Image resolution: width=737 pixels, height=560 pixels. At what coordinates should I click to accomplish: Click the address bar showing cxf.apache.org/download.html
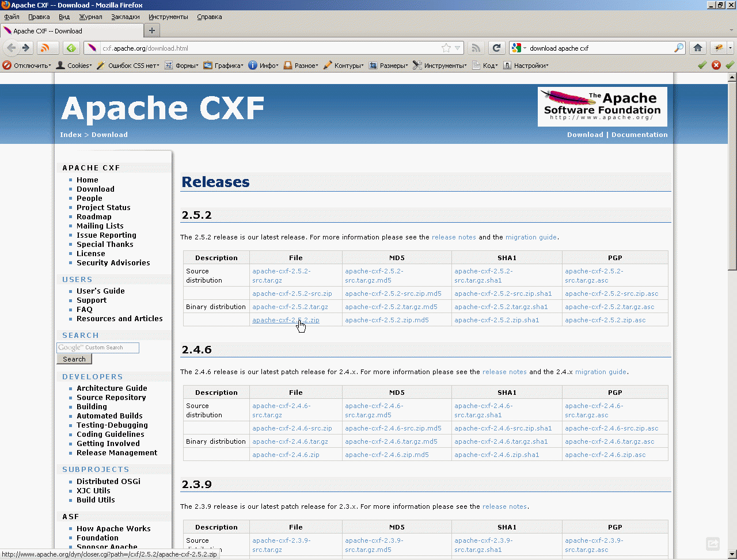tap(273, 48)
